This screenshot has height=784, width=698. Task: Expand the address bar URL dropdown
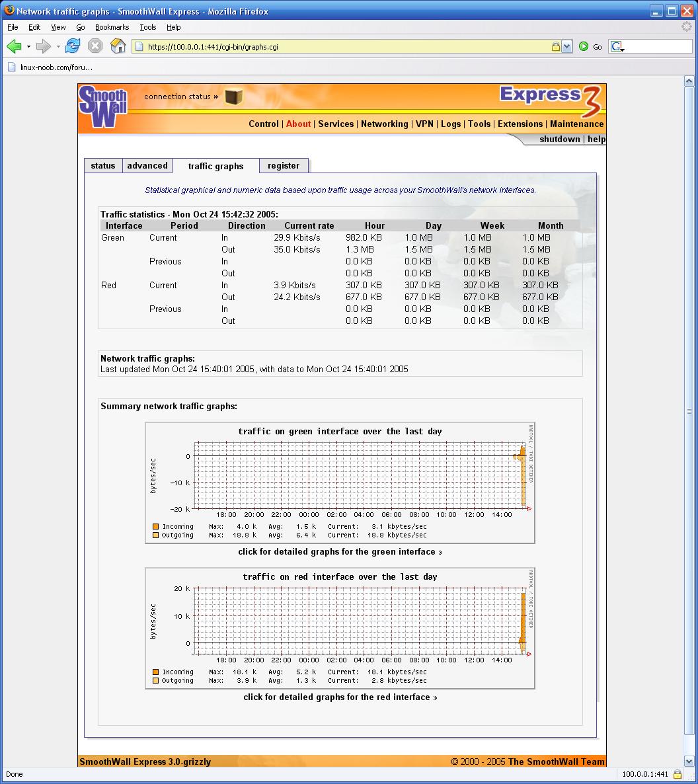[566, 46]
